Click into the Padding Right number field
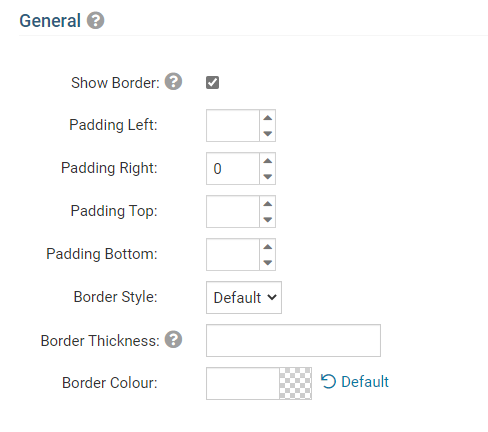The image size is (488, 432). point(233,168)
